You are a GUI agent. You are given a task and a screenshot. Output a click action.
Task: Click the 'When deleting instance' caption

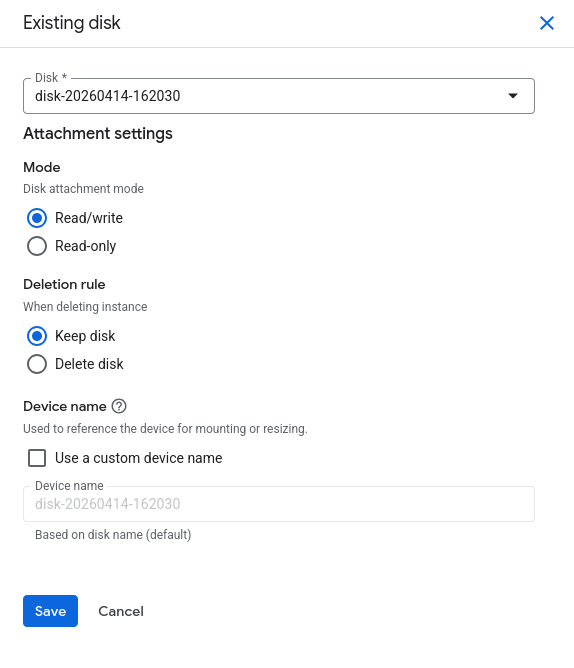point(85,307)
